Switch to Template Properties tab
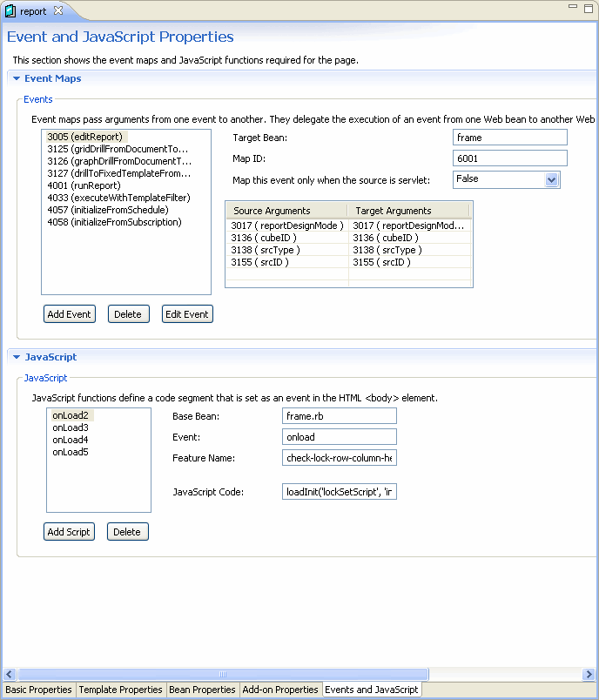The height and width of the screenshot is (700, 599). pyautogui.click(x=120, y=690)
